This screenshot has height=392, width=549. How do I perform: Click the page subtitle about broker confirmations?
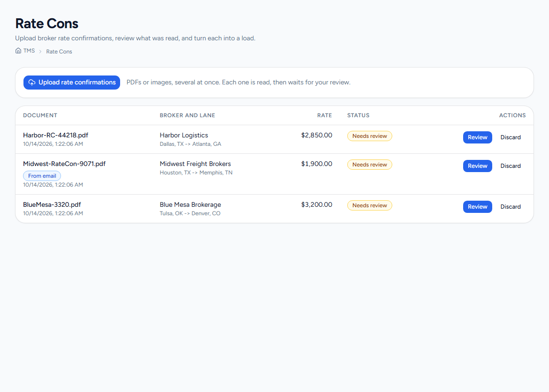135,38
